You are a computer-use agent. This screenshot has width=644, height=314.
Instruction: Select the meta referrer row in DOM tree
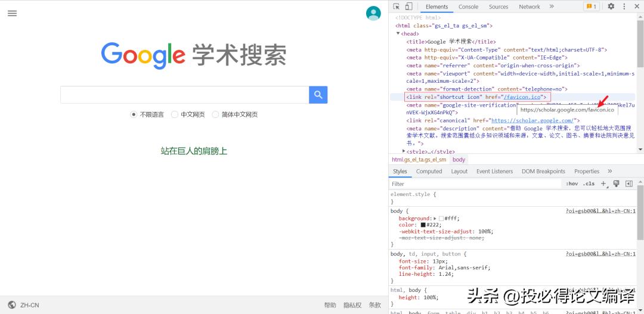pos(493,66)
